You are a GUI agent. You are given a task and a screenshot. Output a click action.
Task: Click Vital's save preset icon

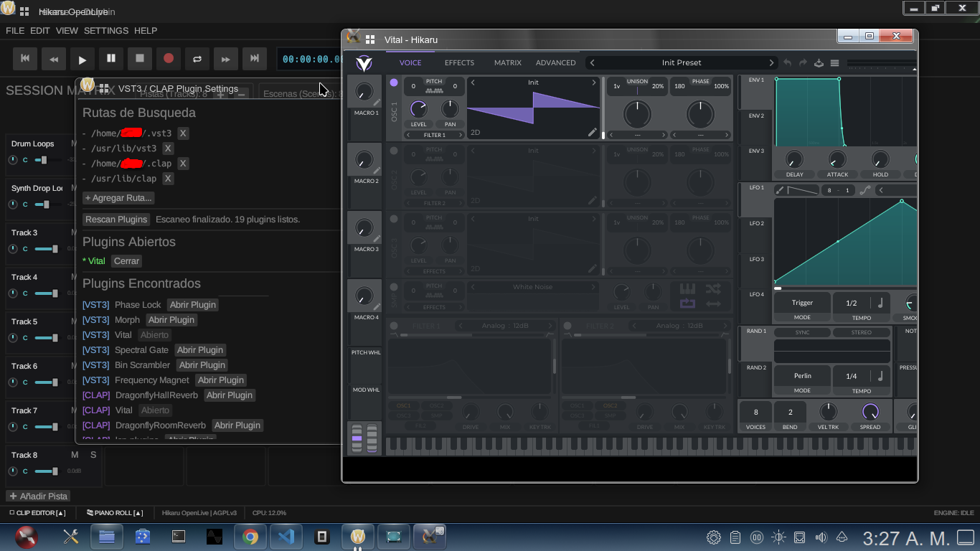click(x=819, y=63)
